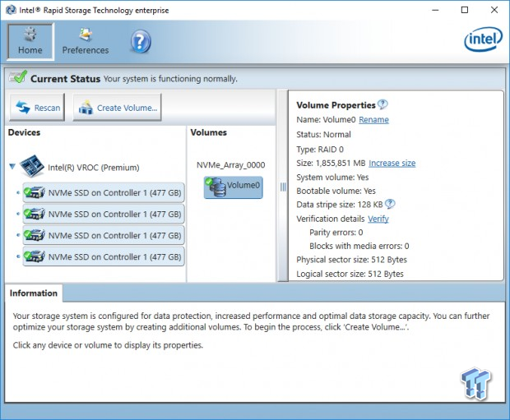Open the Preferences tab
The height and width of the screenshot is (420, 510).
click(86, 41)
